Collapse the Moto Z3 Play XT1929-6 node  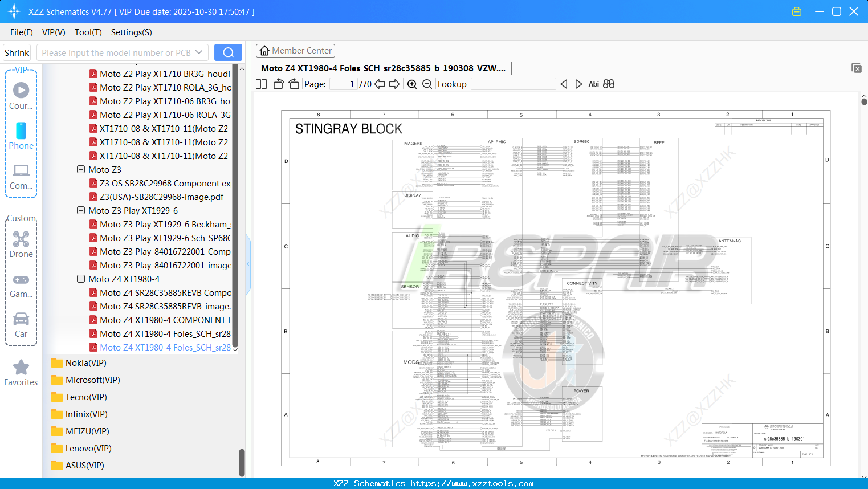click(x=81, y=211)
